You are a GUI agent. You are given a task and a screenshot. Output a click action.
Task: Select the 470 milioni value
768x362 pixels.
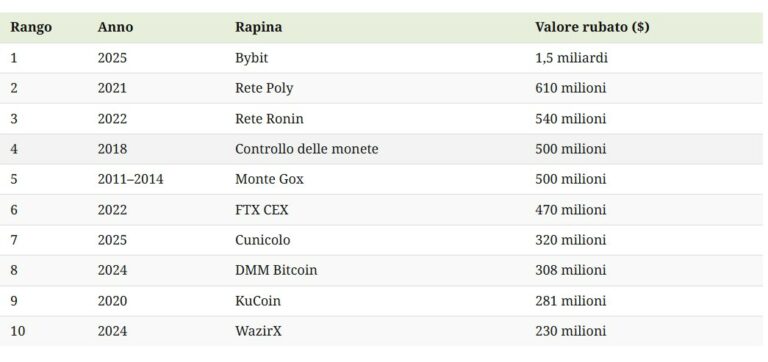click(570, 210)
